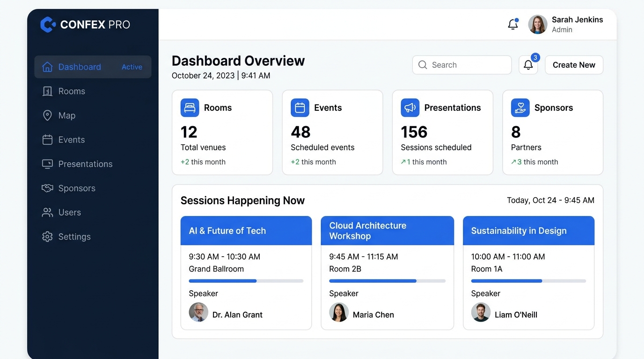Screen dimensions: 644x359
Task: Click the Map pin icon in sidebar
Action: pos(47,115)
